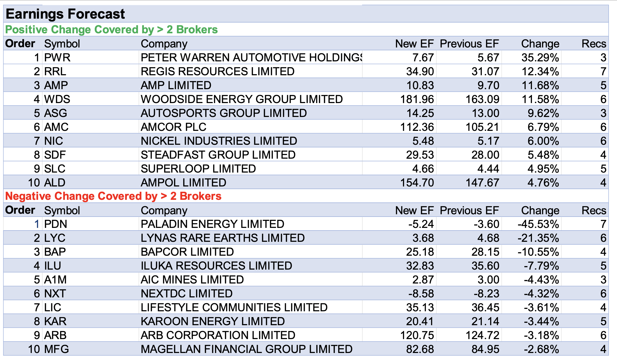Viewport: 617px width, 364px height.
Task: Select the Positive Change section heading
Action: [111, 29]
